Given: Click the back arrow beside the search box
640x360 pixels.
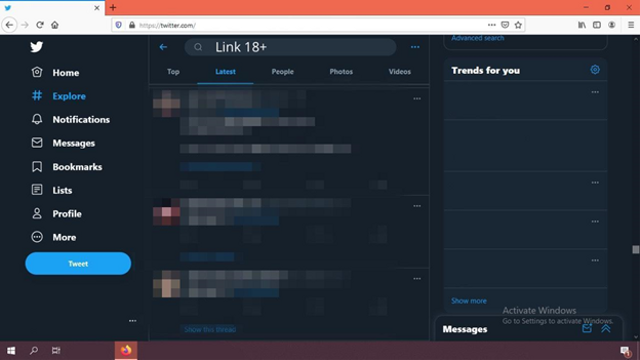Looking at the screenshot, I should (x=163, y=47).
